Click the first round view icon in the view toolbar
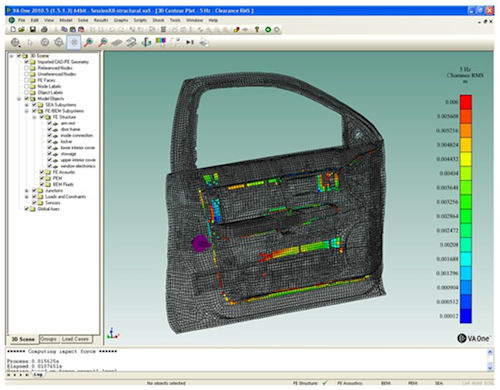 15,42
